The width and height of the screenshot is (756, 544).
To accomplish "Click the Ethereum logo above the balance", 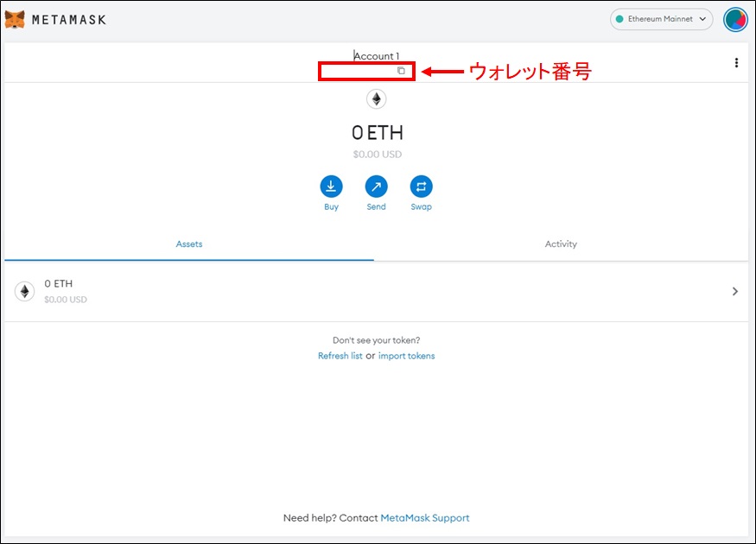I will pos(377,99).
